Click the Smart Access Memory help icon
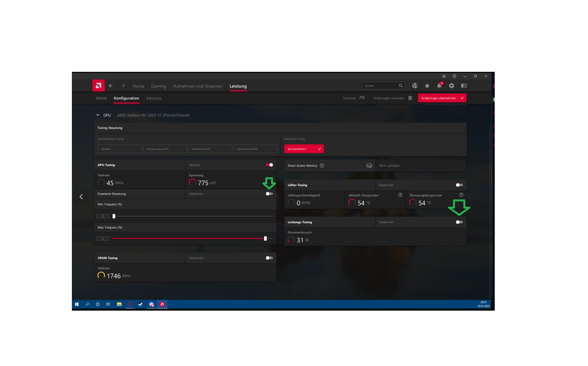The height and width of the screenshot is (366, 588). click(322, 165)
